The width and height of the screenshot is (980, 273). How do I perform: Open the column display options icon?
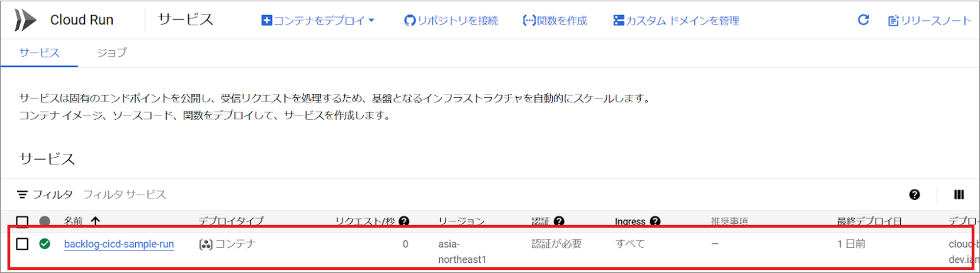tap(959, 195)
